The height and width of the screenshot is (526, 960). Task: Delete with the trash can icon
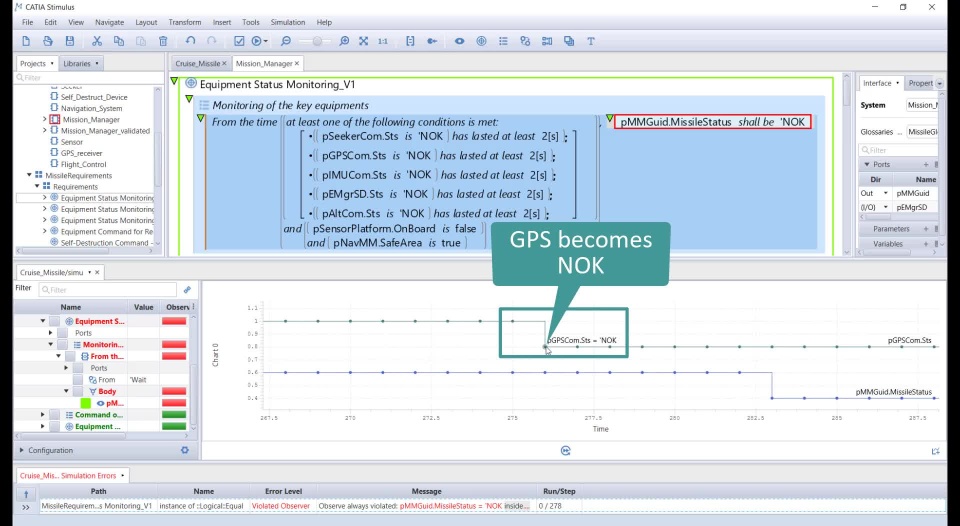[163, 41]
